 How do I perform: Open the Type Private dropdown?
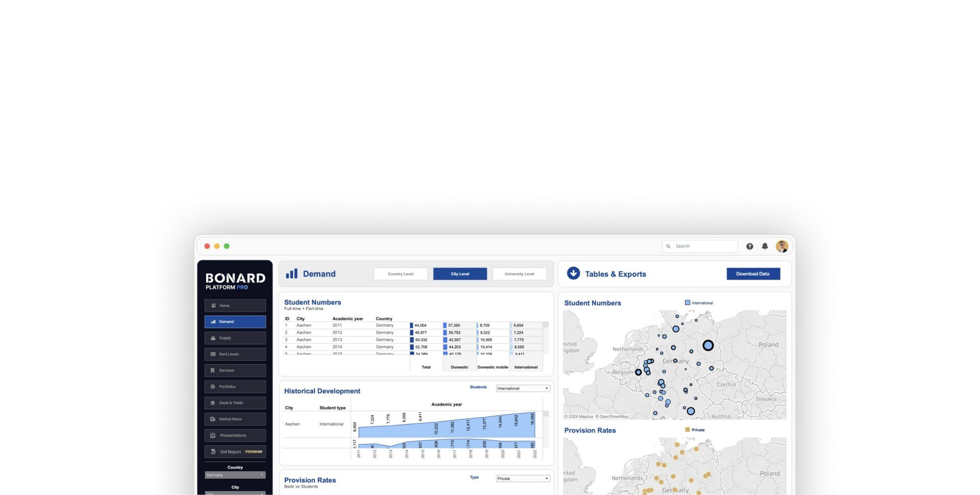523,479
